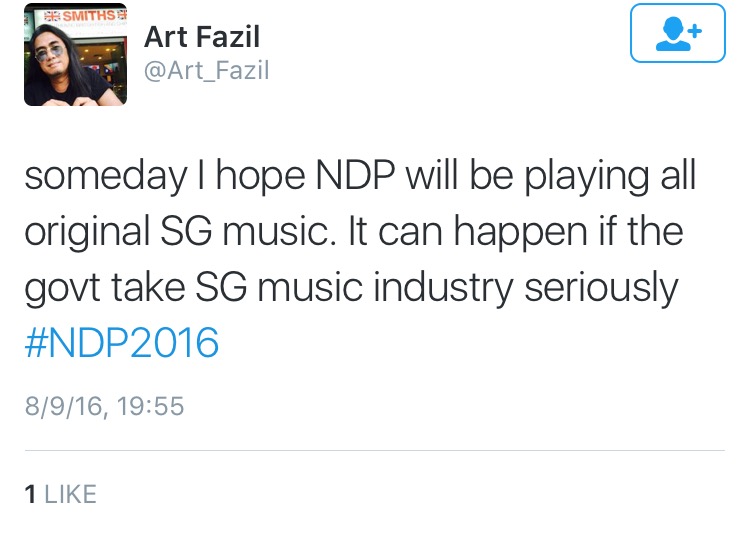The height and width of the screenshot is (537, 750).
Task: View who liked via 1 LIKE
Action: [x=60, y=493]
